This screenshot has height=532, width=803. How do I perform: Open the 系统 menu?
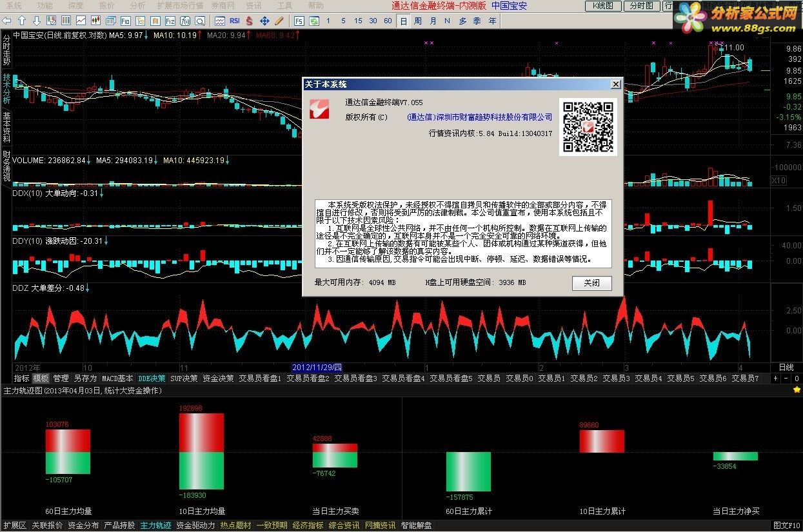point(14,5)
